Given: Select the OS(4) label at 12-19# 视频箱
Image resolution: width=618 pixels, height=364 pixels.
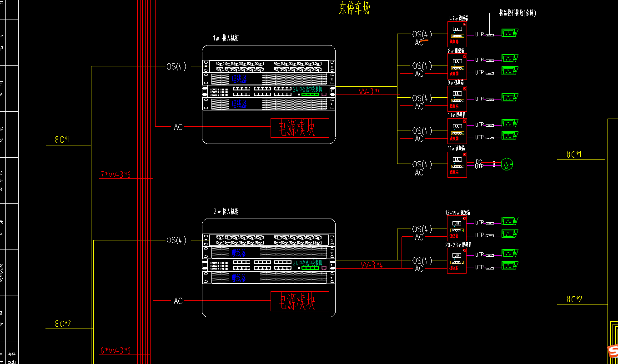Looking at the screenshot, I should [x=422, y=229].
